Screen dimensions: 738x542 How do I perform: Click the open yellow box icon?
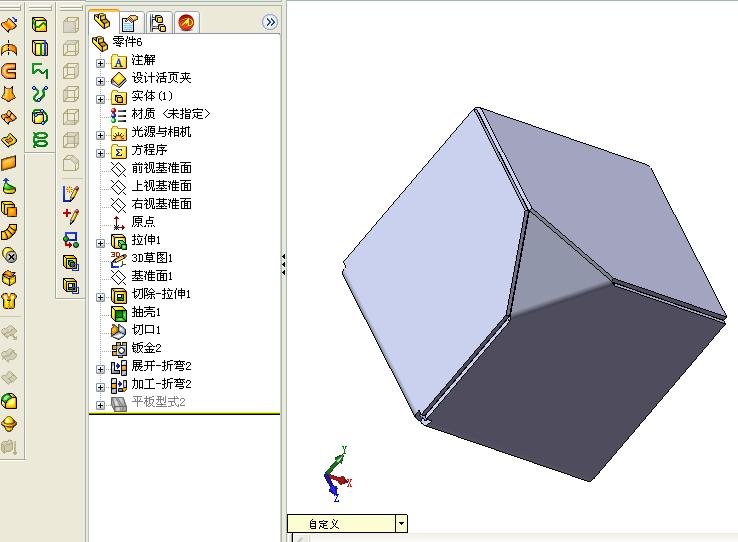pyautogui.click(x=9, y=278)
